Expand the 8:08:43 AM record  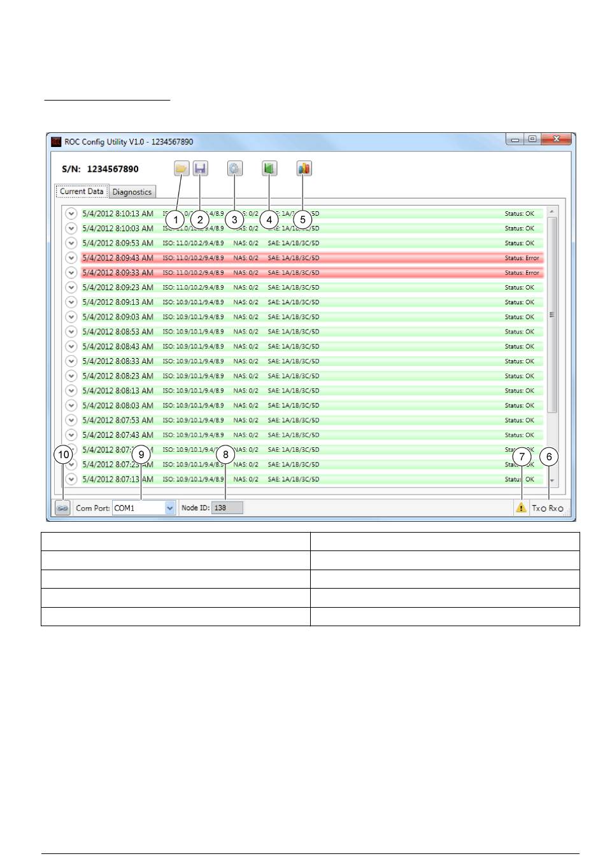coord(71,346)
